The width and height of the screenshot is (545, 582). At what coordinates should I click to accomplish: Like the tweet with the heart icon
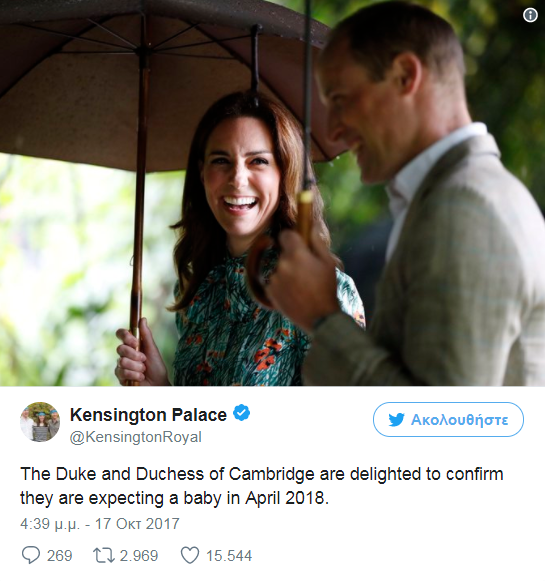pos(190,555)
